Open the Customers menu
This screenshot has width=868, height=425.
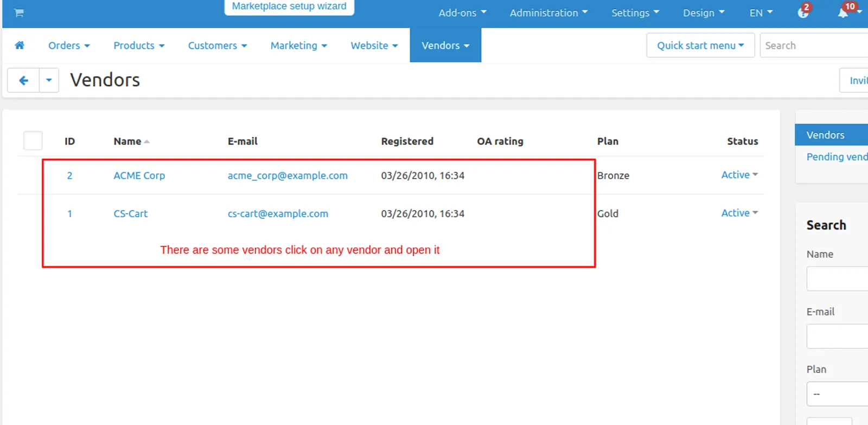click(x=218, y=46)
